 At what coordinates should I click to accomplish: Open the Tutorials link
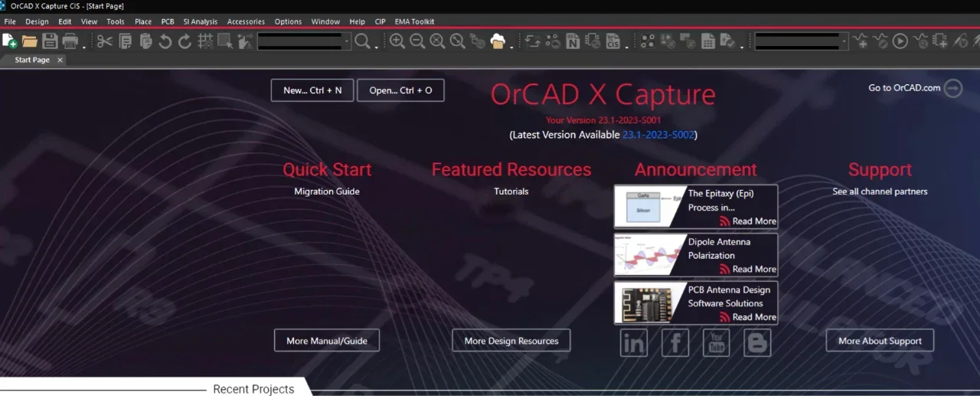coord(511,191)
